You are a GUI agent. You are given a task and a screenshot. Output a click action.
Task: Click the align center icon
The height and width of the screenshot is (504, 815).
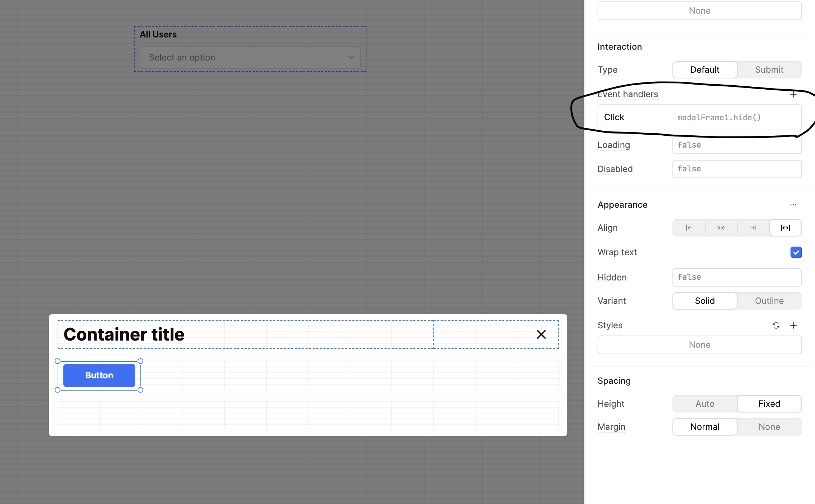[x=721, y=228]
